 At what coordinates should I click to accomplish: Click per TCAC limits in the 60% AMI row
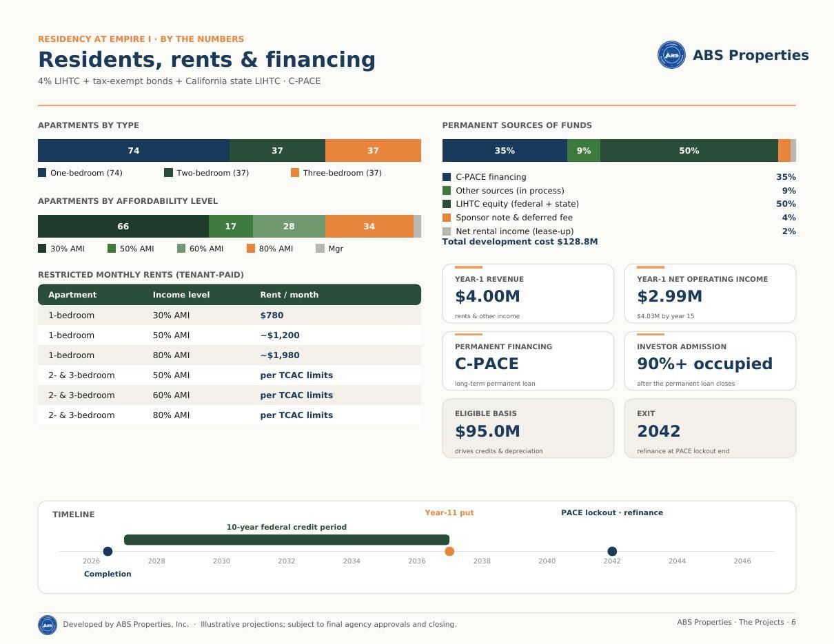(x=296, y=395)
